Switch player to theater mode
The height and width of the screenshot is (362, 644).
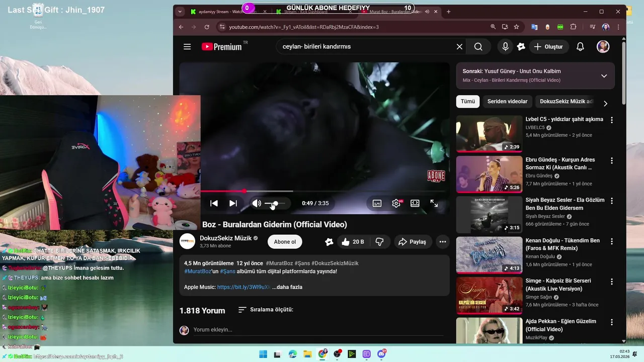415,203
